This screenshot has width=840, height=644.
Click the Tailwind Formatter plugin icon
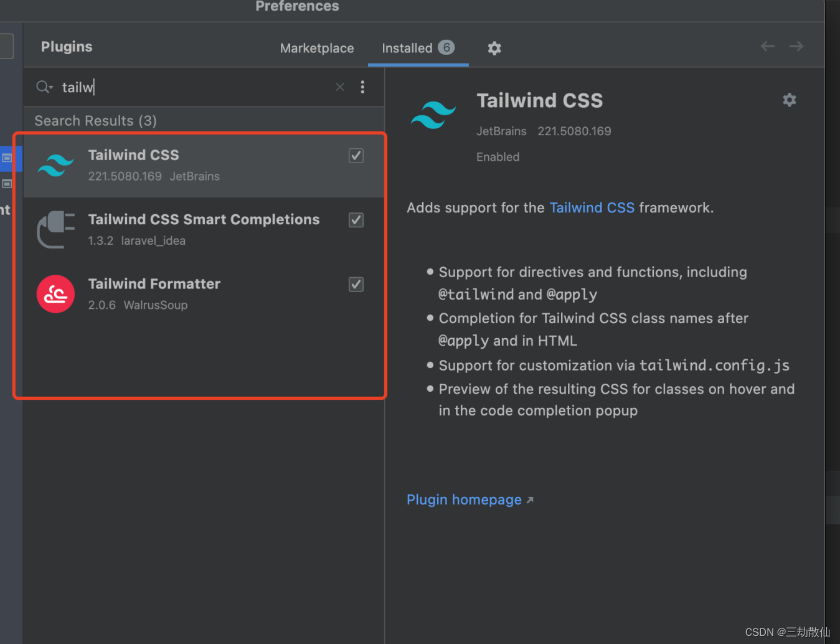55,293
